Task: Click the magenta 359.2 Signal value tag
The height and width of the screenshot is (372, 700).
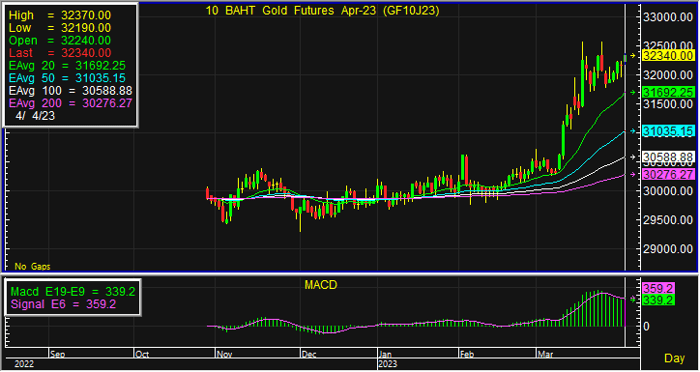Action: 658,288
